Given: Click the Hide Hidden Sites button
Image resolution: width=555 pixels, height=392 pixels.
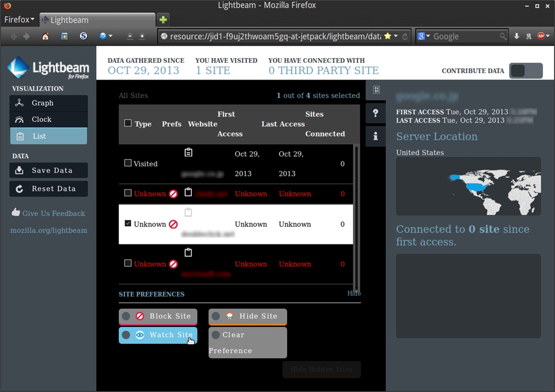Looking at the screenshot, I should point(321,369).
